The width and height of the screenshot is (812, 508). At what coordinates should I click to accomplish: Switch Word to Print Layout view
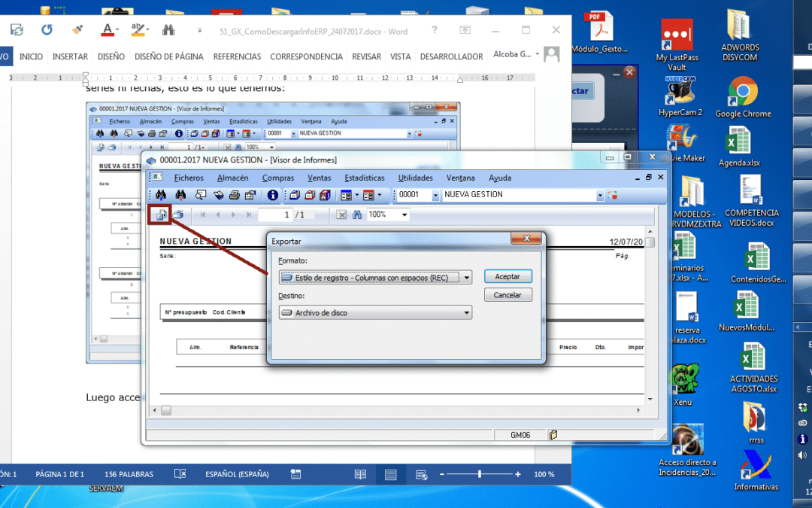[390, 474]
